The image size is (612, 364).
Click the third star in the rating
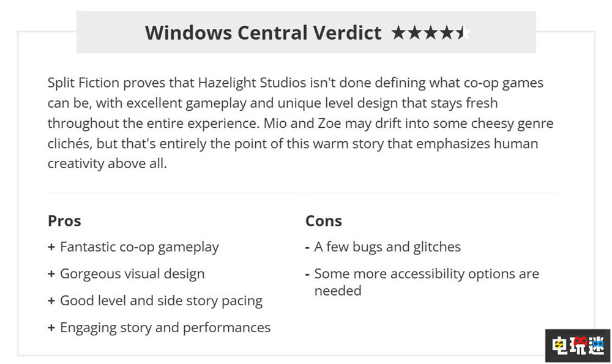click(x=431, y=32)
